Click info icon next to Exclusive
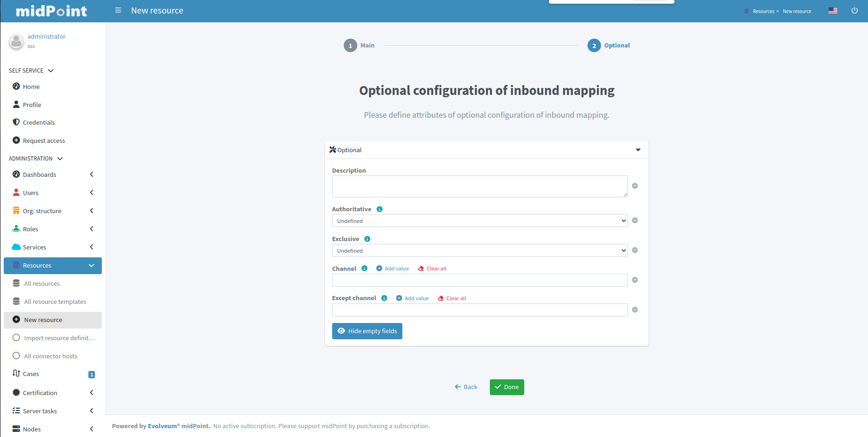This screenshot has width=868, height=437. (367, 239)
